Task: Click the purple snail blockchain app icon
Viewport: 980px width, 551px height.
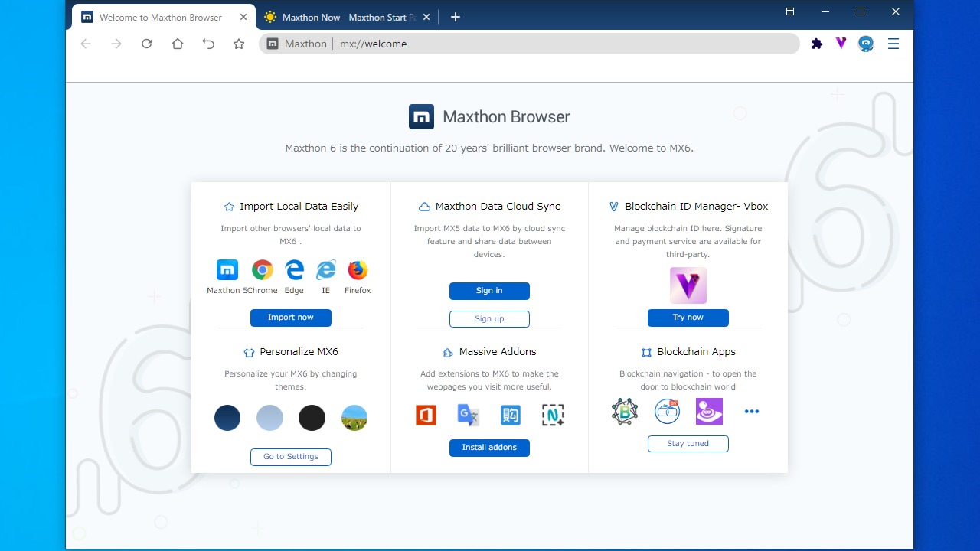Action: (710, 412)
